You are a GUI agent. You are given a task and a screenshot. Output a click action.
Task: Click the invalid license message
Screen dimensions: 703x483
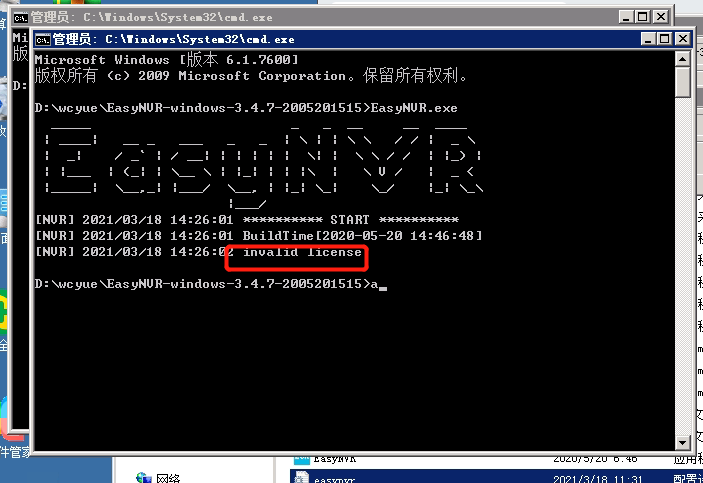pos(302,252)
